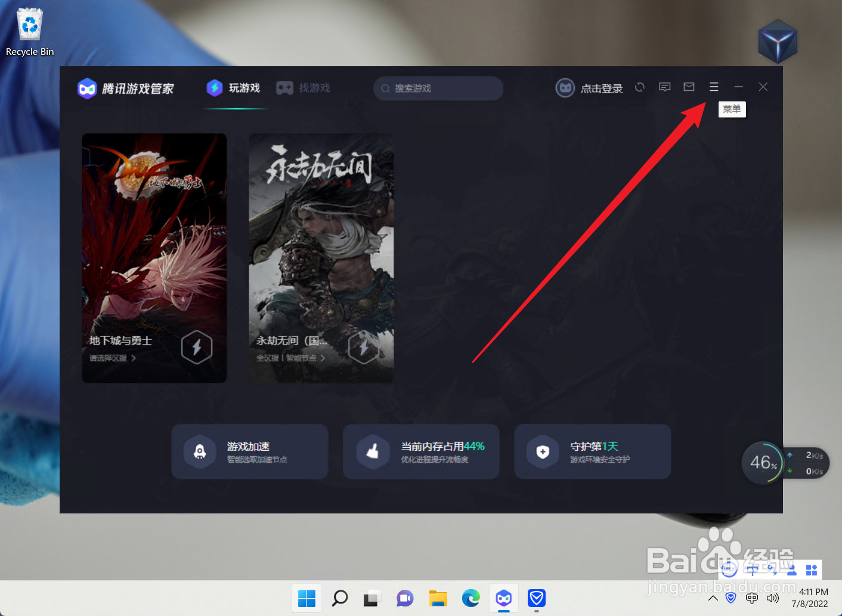Switch to the 玩游戏 tab
842x616 pixels.
coord(234,88)
